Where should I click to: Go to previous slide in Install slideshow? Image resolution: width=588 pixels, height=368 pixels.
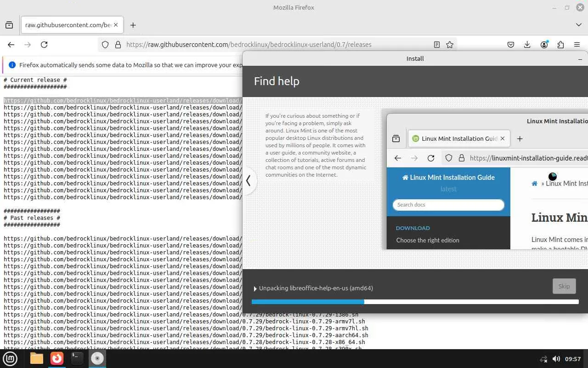[x=248, y=181]
